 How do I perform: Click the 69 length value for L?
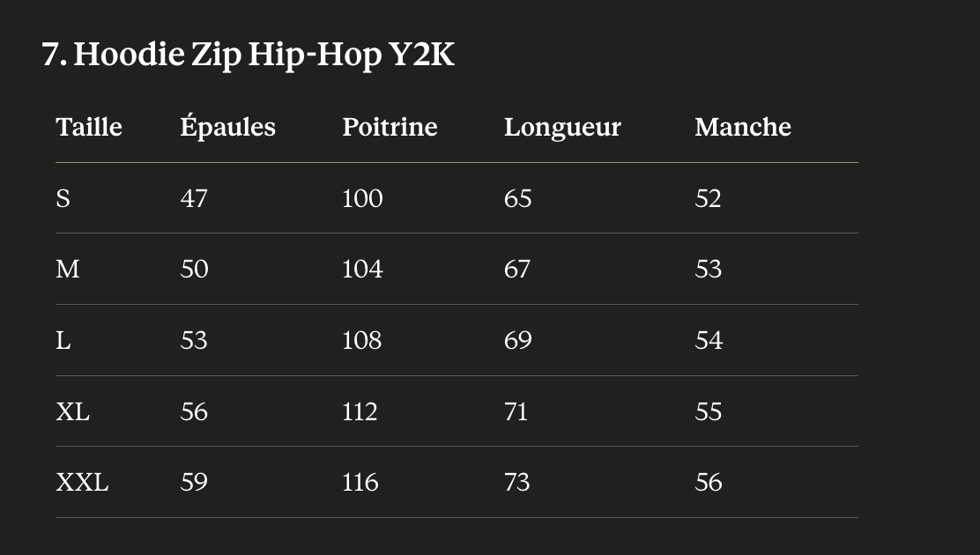point(517,341)
